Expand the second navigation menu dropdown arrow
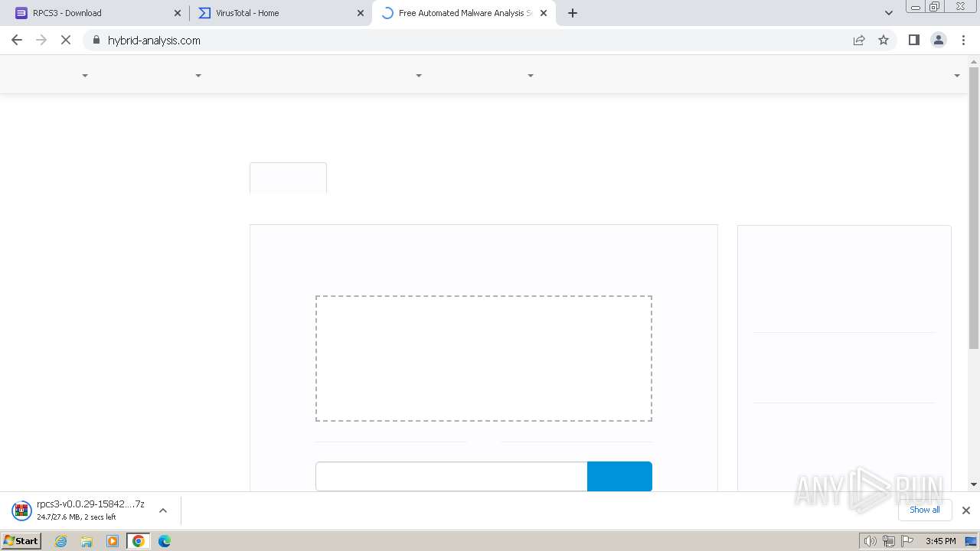This screenshot has height=551, width=980. tap(198, 76)
